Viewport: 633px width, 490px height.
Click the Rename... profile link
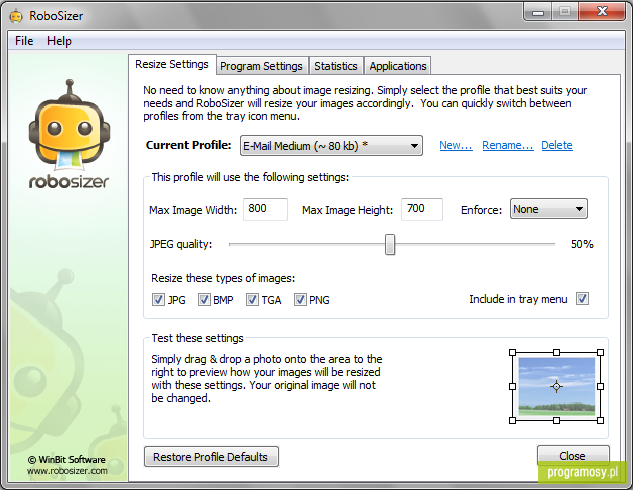(x=508, y=145)
